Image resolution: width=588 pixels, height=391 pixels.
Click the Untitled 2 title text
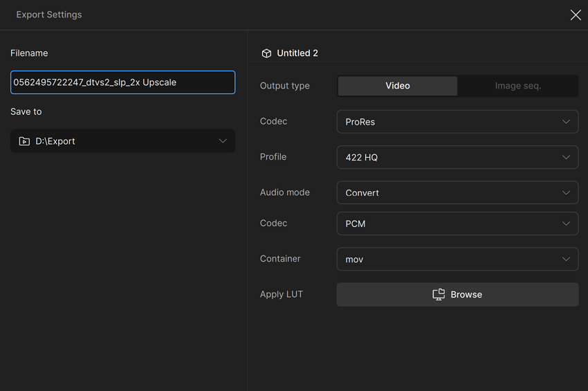coord(297,53)
